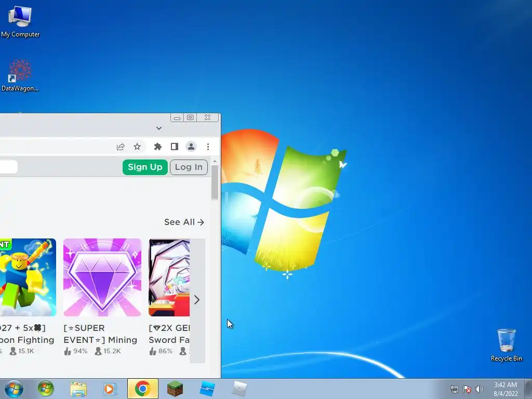Viewport: 532px width, 399px height.
Task: Open the DataWagon desktop shortcut
Action: click(20, 75)
